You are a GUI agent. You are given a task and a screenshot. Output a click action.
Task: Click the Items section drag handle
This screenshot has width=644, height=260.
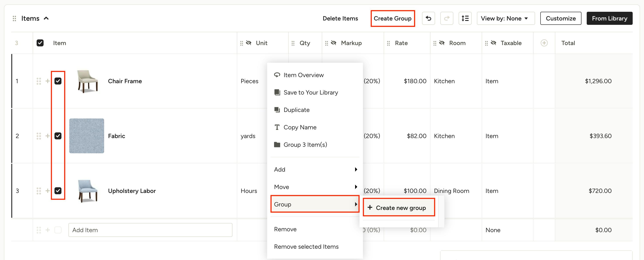pos(14,19)
